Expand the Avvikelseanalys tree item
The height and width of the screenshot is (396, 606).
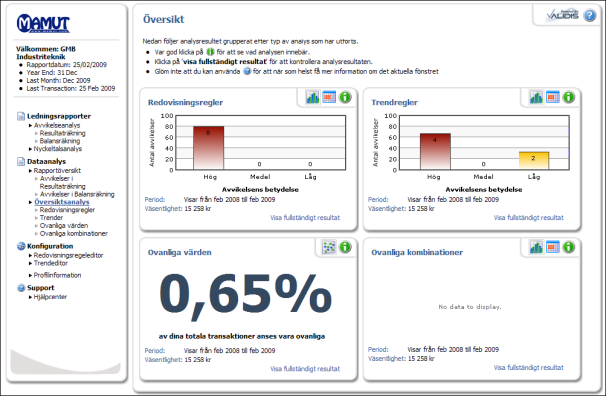pyautogui.click(x=57, y=125)
